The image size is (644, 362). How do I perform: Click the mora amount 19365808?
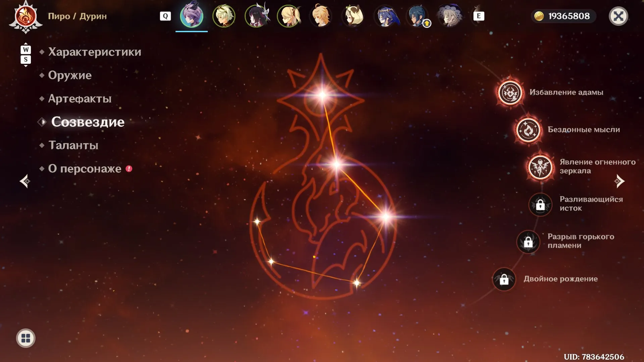coord(569,16)
